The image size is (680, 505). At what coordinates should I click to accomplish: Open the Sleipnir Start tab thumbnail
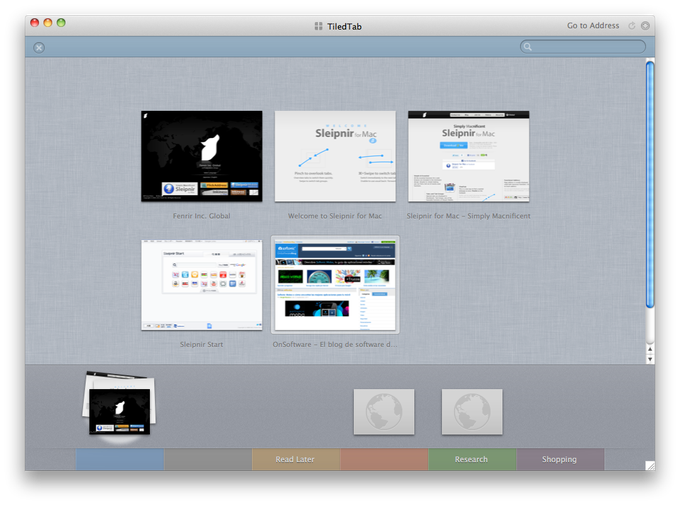coord(202,285)
